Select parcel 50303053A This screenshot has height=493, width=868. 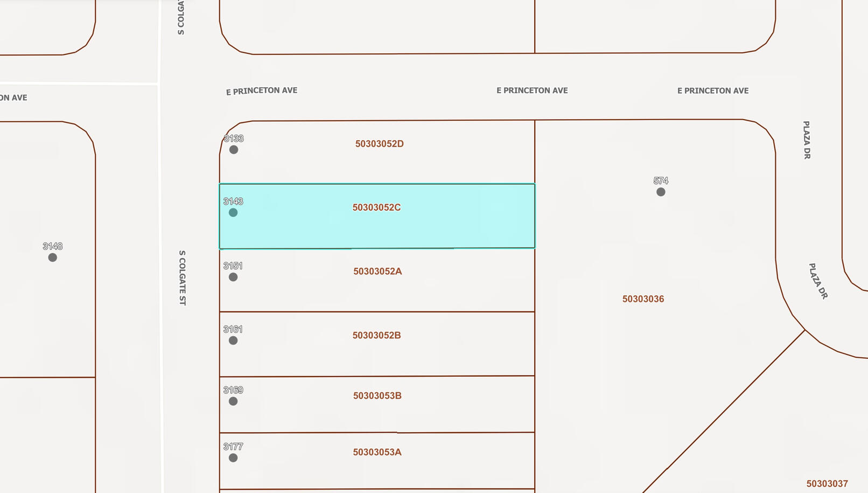[377, 452]
